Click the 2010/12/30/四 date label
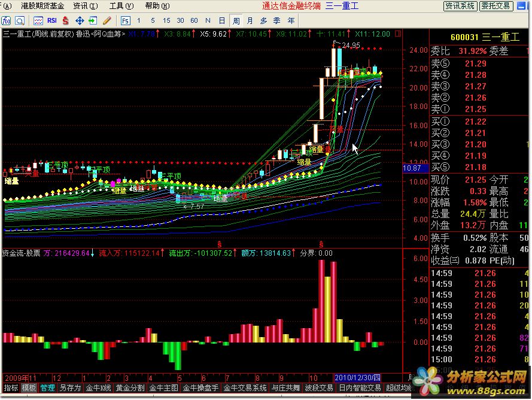The image size is (532, 400). (357, 378)
